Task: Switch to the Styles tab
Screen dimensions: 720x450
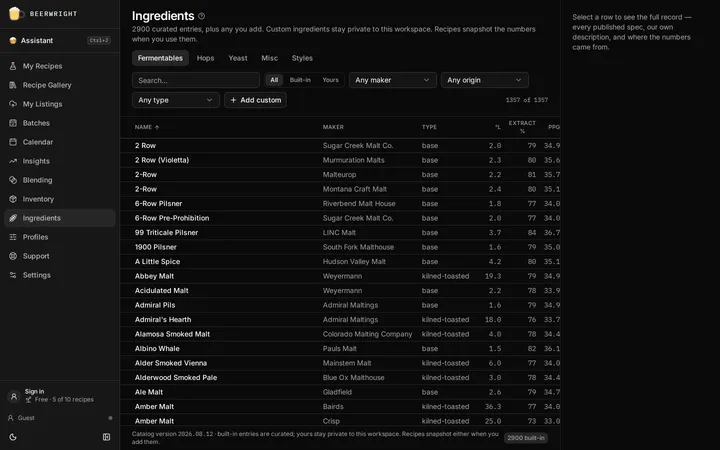Action: (x=302, y=58)
